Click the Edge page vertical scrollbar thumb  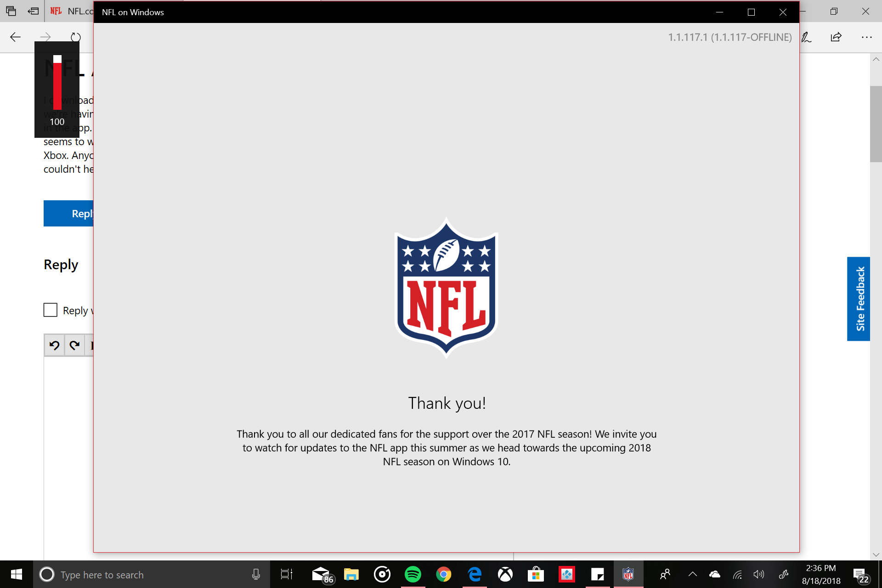coord(876,124)
